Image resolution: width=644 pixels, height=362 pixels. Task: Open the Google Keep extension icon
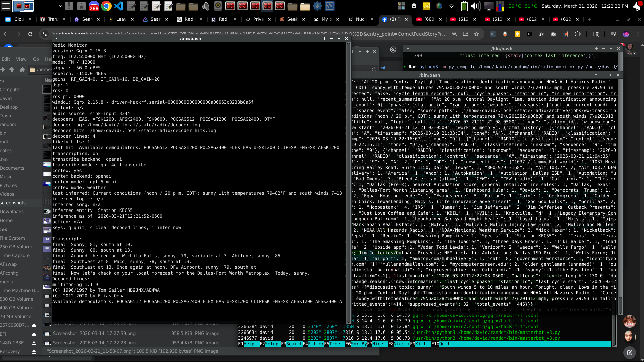pyautogui.click(x=517, y=34)
